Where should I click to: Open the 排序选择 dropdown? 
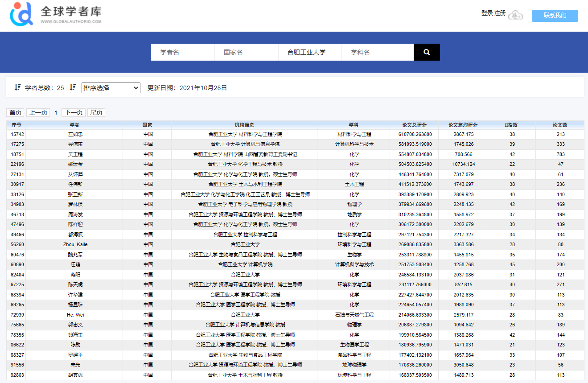(111, 88)
